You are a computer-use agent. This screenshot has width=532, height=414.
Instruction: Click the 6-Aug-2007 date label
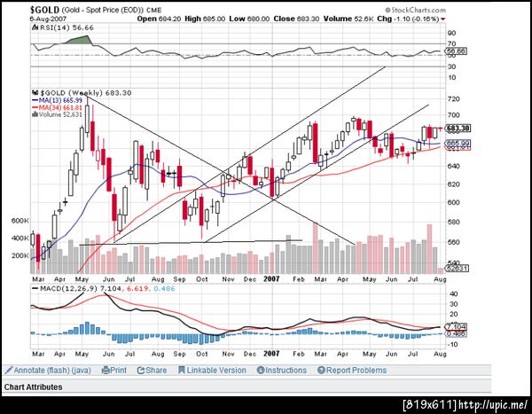48,19
